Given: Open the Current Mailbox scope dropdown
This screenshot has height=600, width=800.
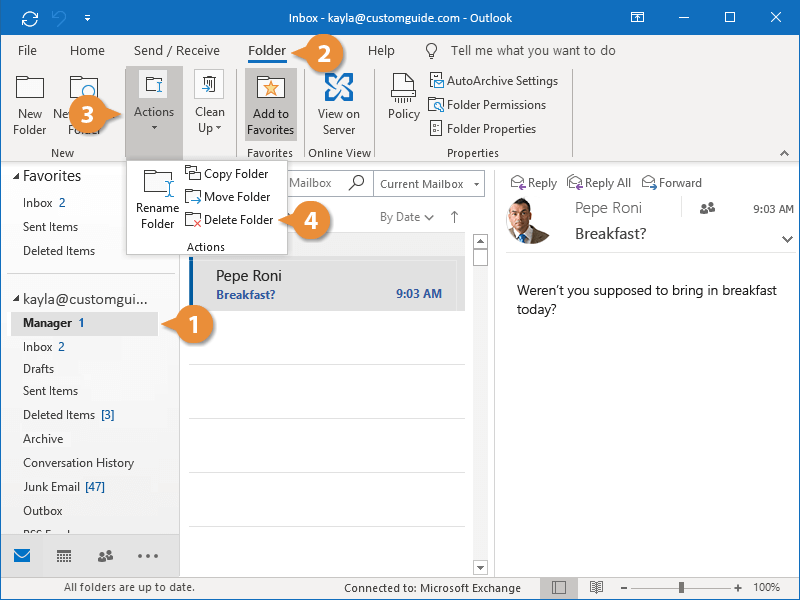Looking at the screenshot, I should pyautogui.click(x=429, y=184).
